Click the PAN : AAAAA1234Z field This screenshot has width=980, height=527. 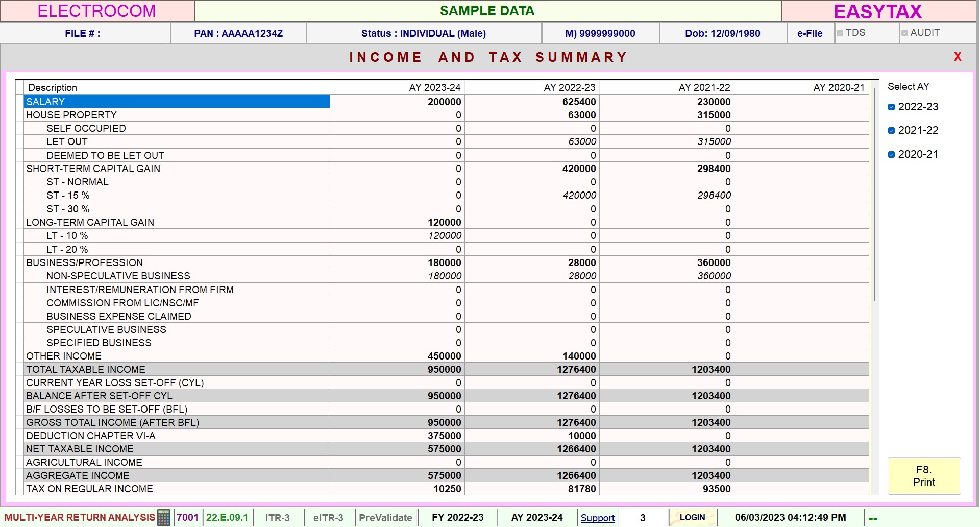point(238,33)
